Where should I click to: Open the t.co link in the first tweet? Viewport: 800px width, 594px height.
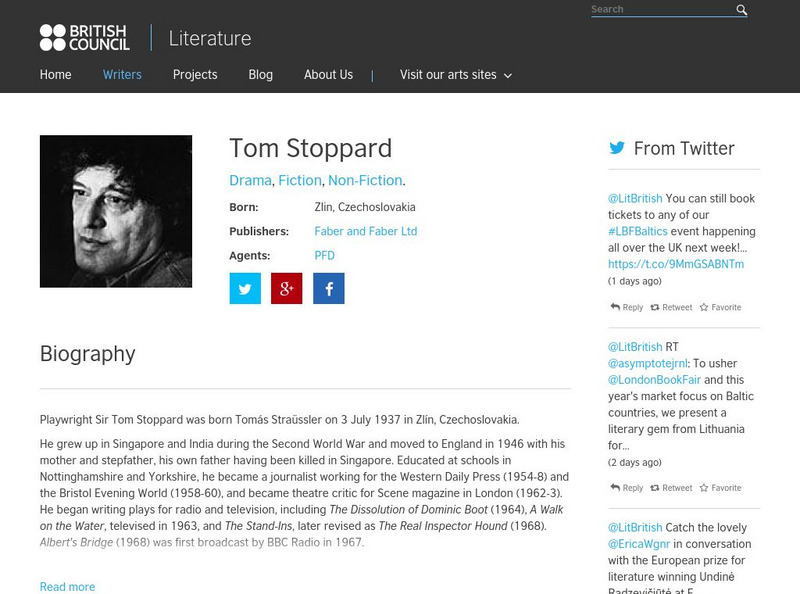tap(675, 263)
